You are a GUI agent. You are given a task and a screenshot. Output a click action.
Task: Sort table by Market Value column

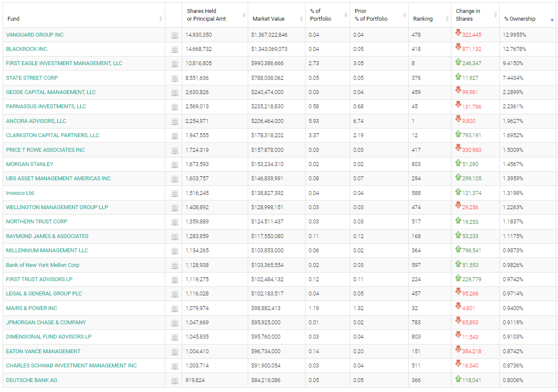point(277,15)
